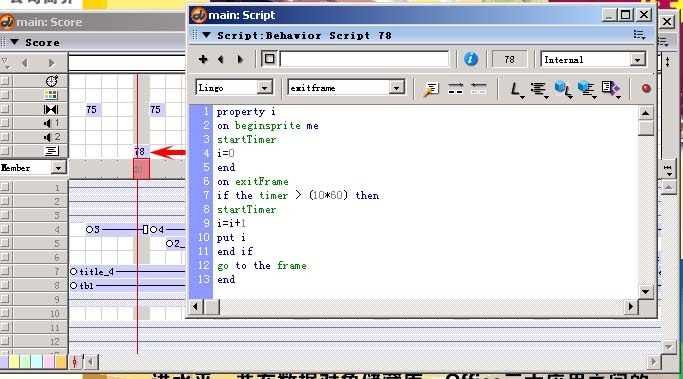
Task: Open markers menu in Score window
Action: [6, 63]
